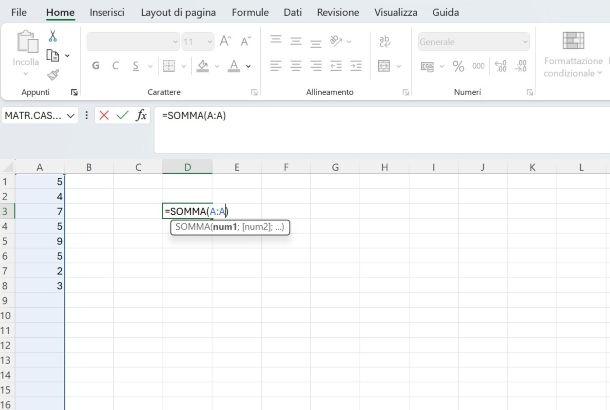610x410 pixels.
Task: Open the Insert Function fx dialog
Action: click(x=141, y=115)
